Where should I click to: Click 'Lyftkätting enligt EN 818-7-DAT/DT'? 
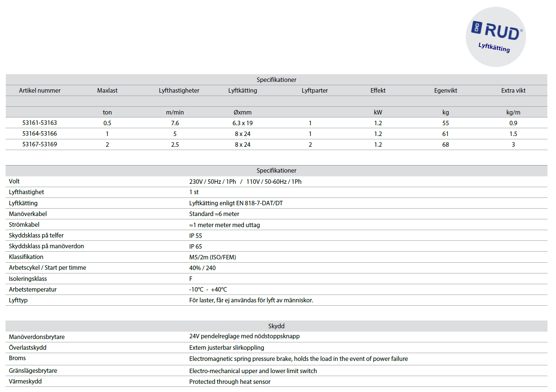click(236, 203)
